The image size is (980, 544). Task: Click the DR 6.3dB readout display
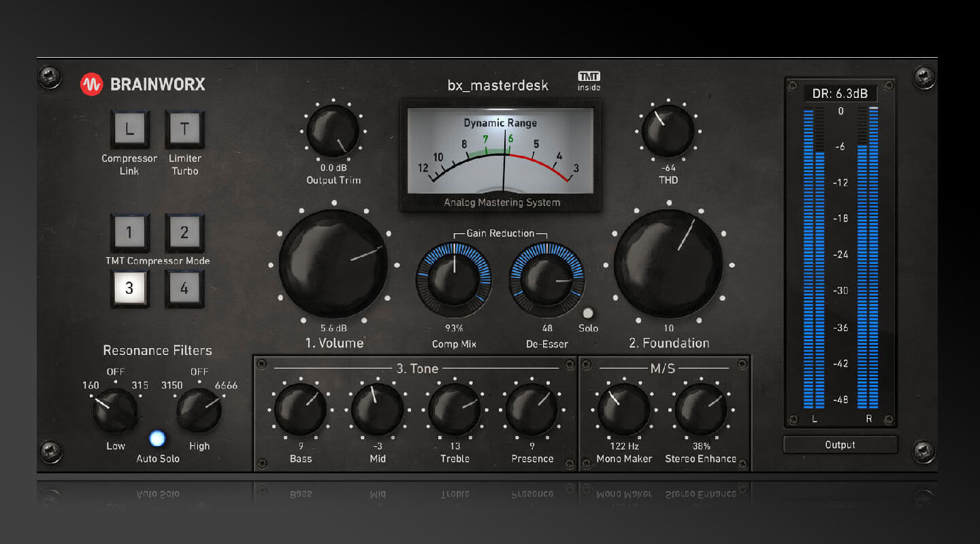click(x=840, y=94)
